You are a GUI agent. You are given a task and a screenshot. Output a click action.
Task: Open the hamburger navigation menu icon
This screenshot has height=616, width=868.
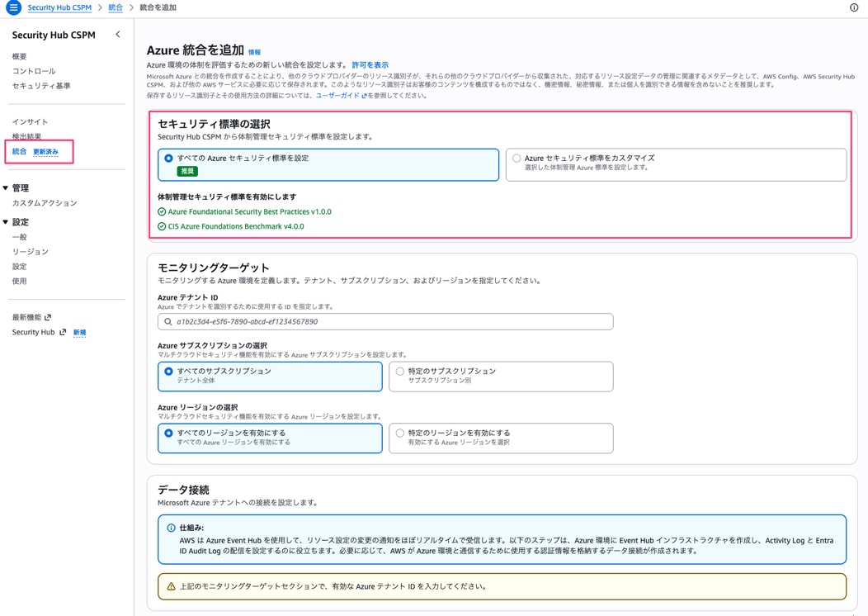13,7
